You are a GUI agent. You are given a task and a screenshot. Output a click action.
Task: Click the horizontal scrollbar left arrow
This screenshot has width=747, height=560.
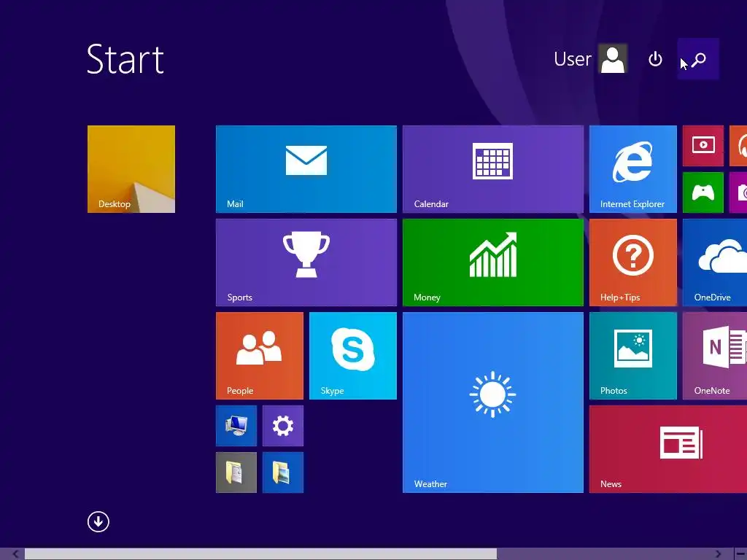click(15, 554)
